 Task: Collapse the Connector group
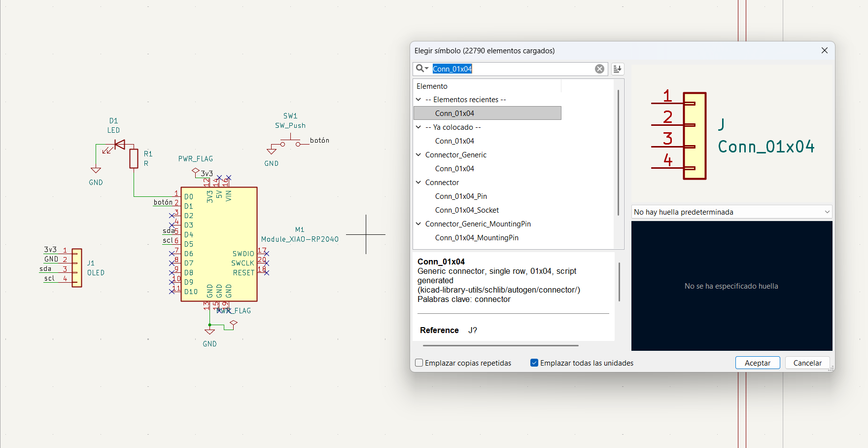(418, 182)
